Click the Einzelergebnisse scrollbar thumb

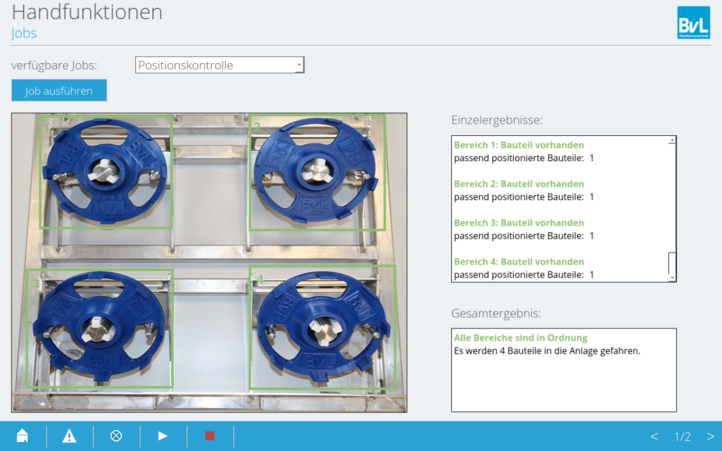672,263
